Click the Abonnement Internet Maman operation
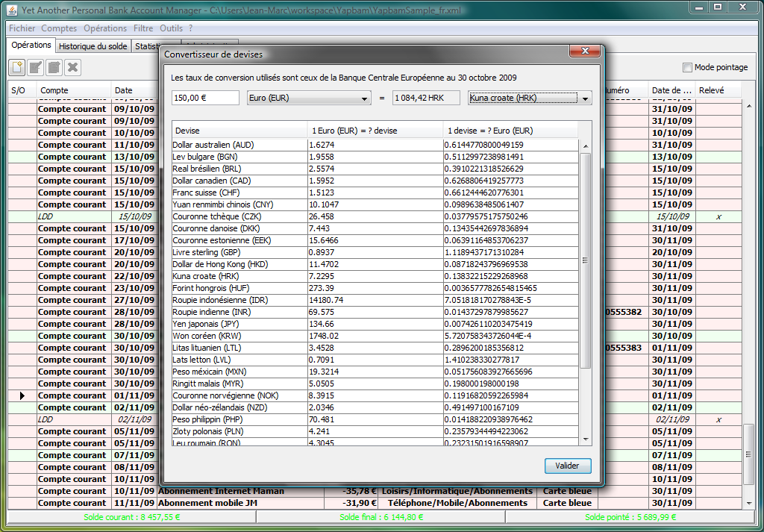764x532 pixels. 221,491
